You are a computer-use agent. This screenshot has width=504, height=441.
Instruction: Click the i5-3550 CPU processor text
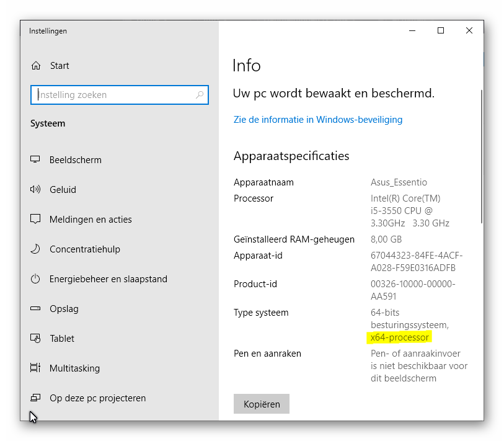coord(402,211)
